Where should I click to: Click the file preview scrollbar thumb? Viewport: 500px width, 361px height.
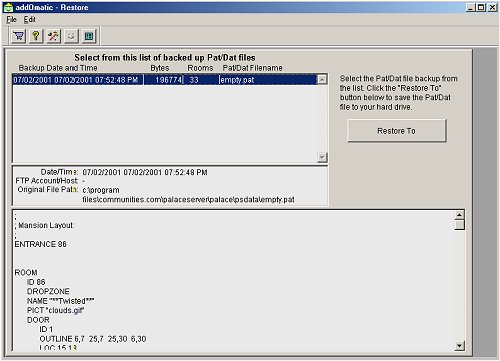(x=459, y=225)
